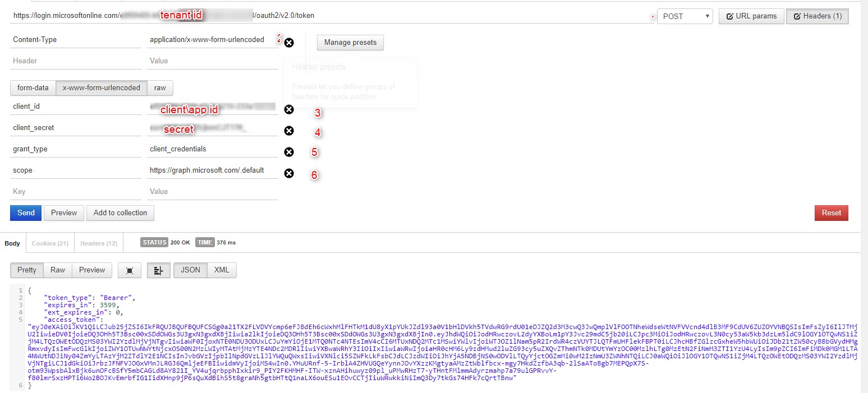Edit the client_secret key field
The height and width of the screenshot is (393, 868).
(76, 128)
